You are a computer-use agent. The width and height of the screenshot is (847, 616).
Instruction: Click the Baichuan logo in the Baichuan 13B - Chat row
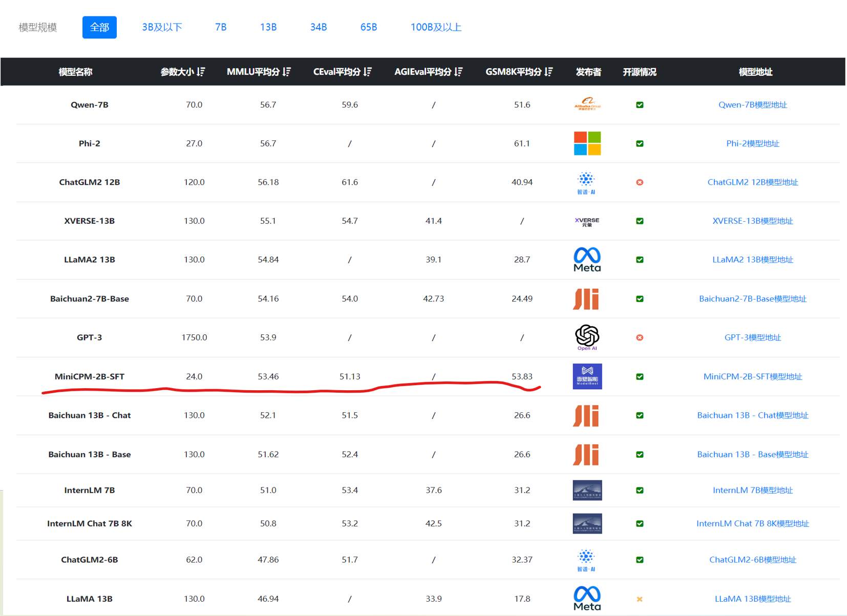586,415
